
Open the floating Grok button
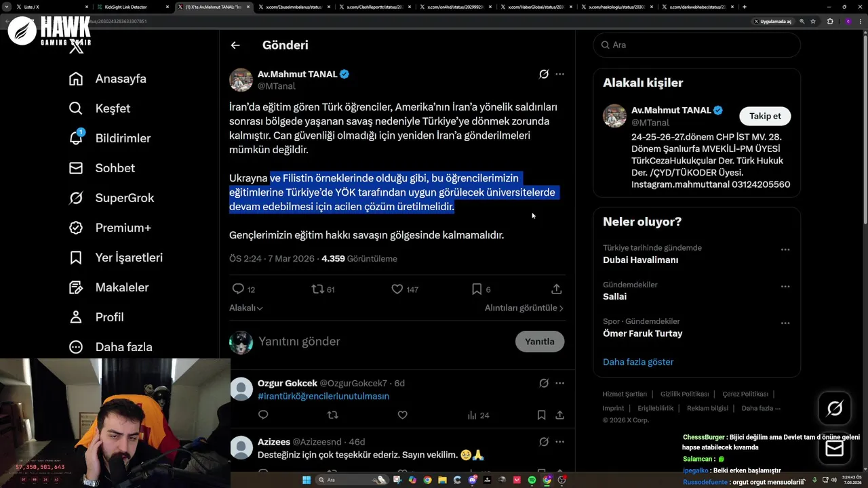(835, 408)
